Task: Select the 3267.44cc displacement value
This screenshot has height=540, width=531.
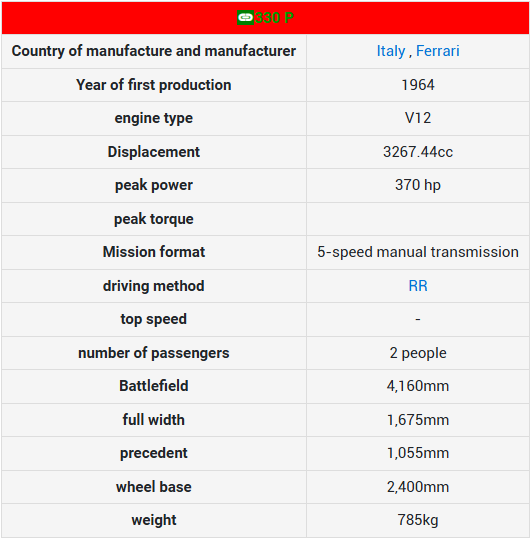Action: coord(418,152)
